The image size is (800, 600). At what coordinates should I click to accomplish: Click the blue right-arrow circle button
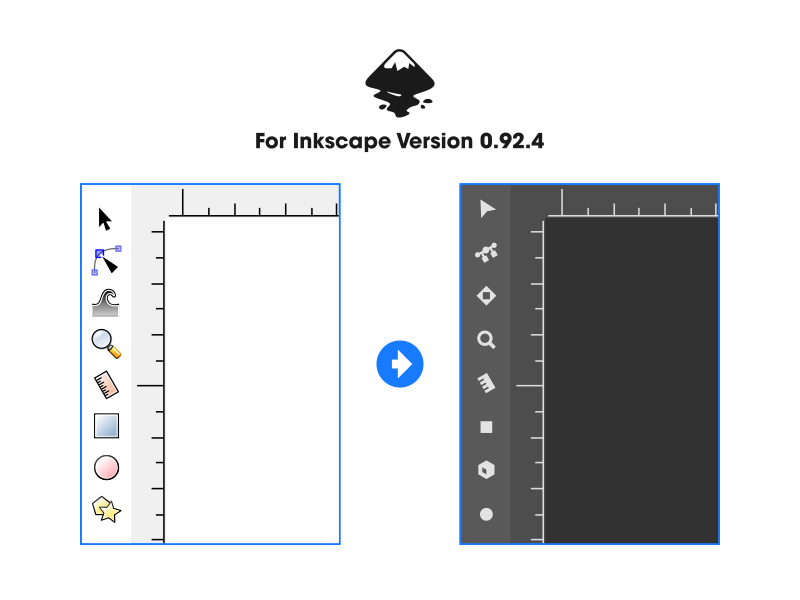(x=400, y=364)
